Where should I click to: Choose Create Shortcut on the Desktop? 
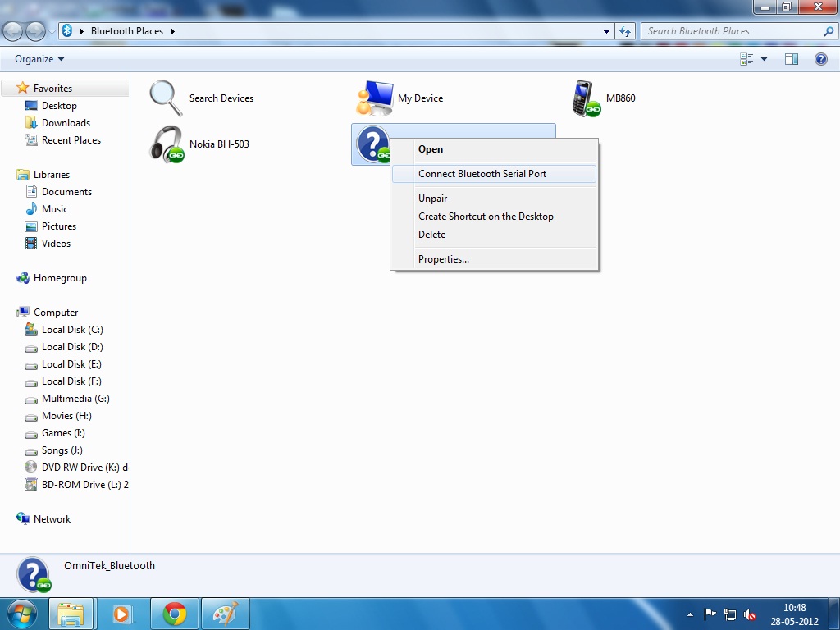coord(493,217)
